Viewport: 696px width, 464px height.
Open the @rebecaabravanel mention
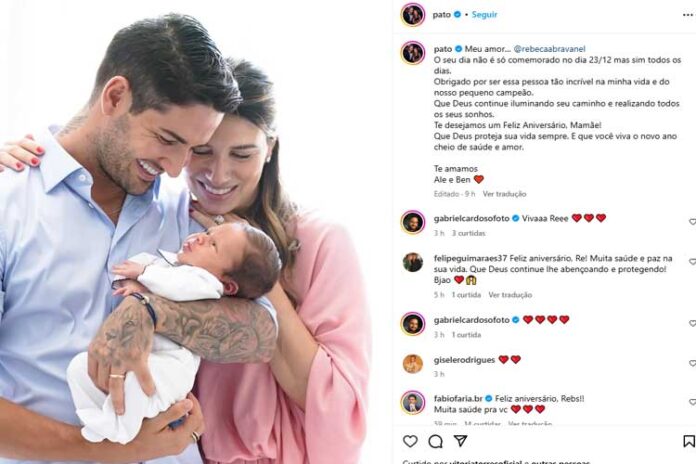click(x=550, y=49)
